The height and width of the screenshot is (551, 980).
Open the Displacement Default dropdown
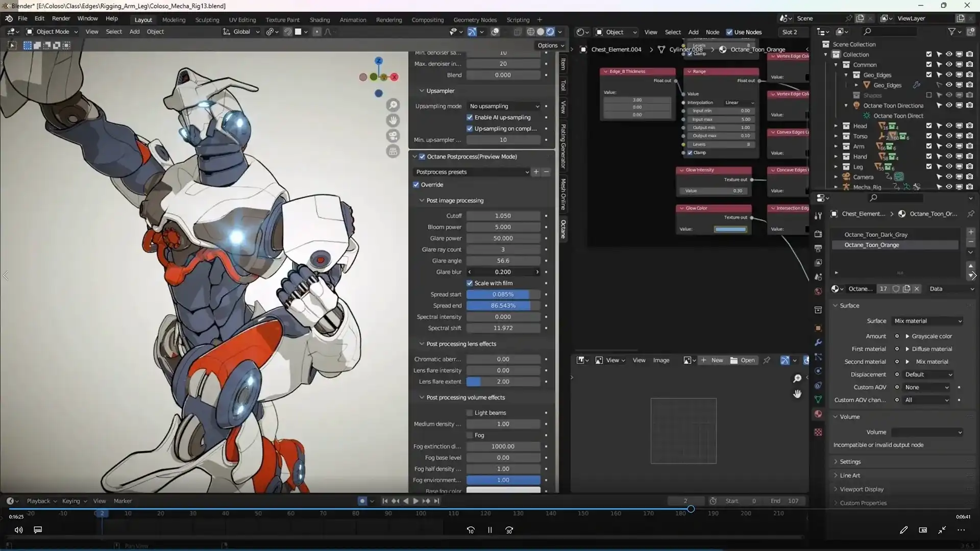(x=927, y=374)
